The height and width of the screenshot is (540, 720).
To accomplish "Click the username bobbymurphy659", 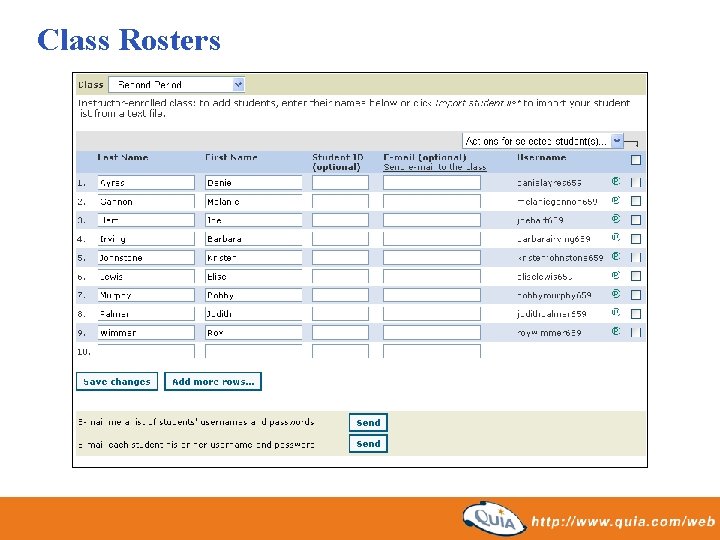I will tap(554, 295).
